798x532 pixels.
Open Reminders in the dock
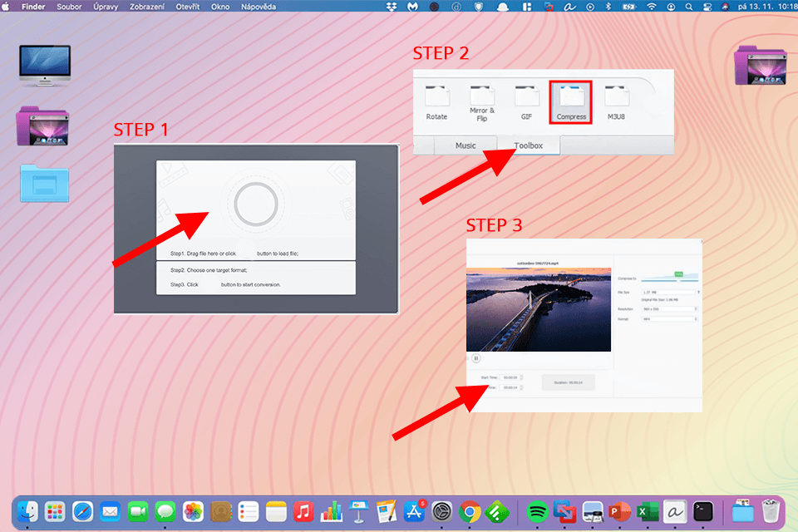click(x=249, y=512)
